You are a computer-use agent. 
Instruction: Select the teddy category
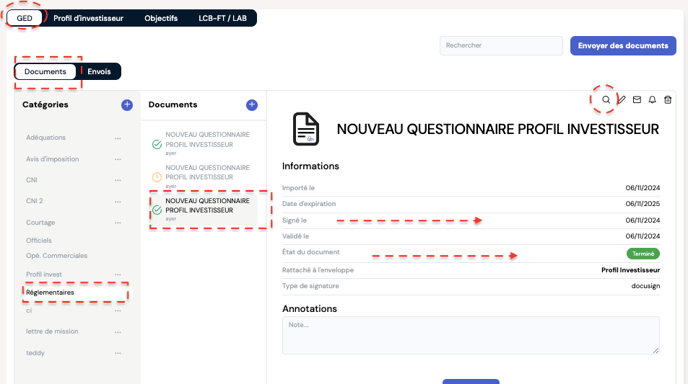point(35,353)
